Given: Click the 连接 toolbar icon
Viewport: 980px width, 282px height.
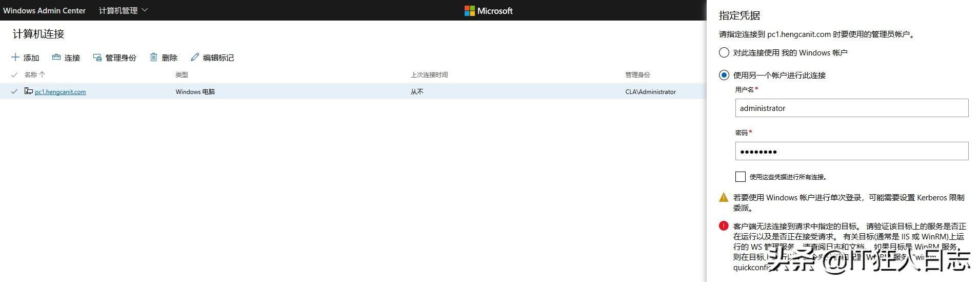Looking at the screenshot, I should coord(56,57).
